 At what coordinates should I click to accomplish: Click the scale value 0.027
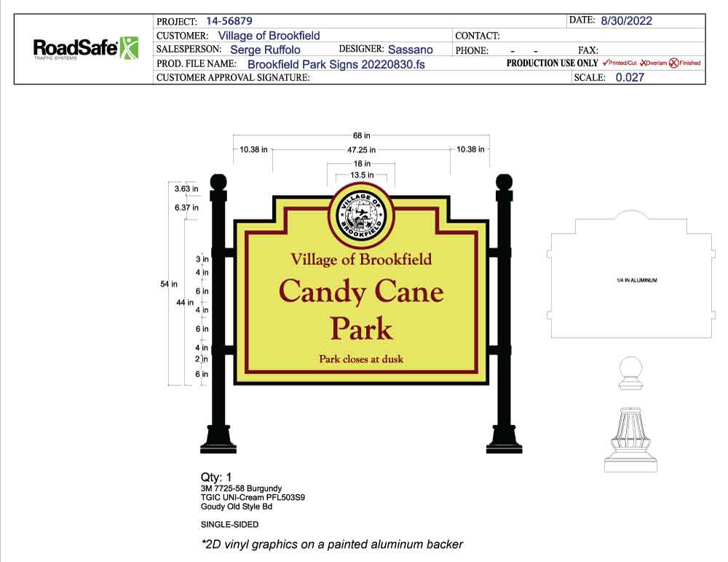630,77
